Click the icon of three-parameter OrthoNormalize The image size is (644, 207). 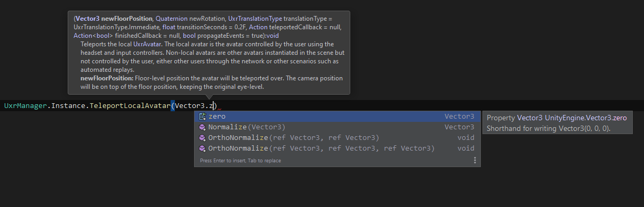(x=202, y=148)
